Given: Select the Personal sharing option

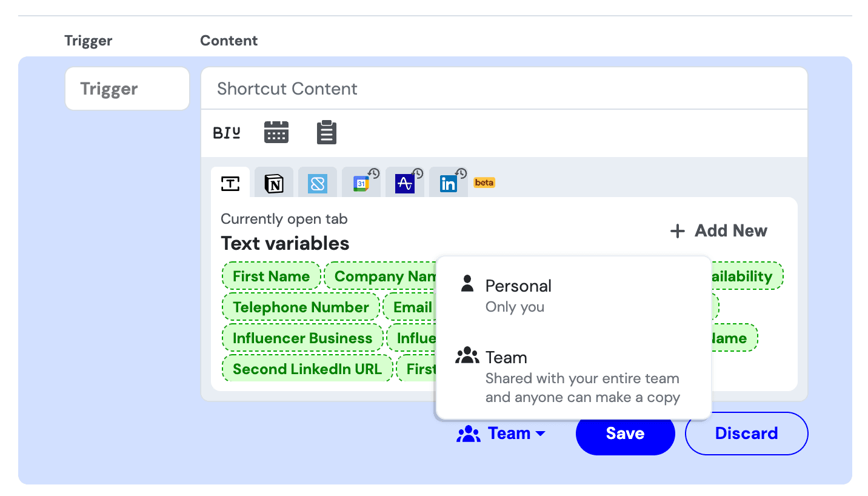Looking at the screenshot, I should tap(518, 286).
